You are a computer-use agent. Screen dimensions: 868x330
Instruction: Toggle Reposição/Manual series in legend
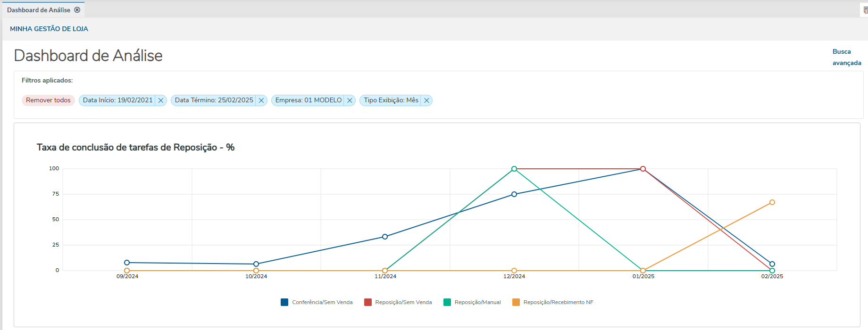(x=477, y=302)
